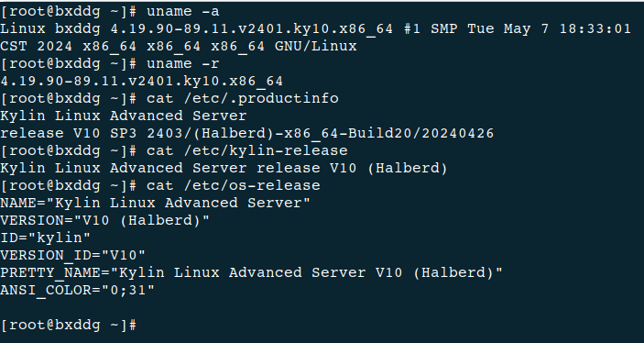Click the PRETTY_NAME output line
Screen dimensions: 644x343
click(251, 272)
